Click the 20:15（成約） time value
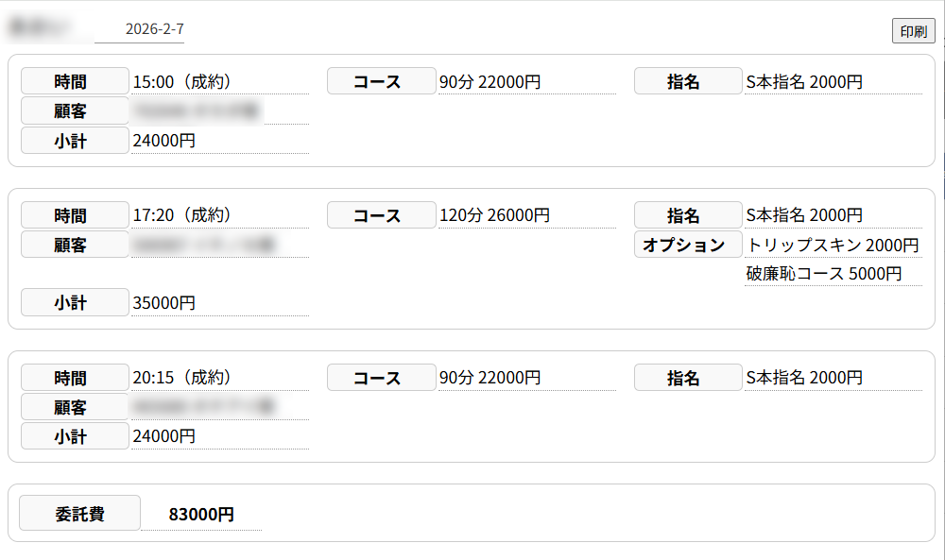 click(x=219, y=378)
